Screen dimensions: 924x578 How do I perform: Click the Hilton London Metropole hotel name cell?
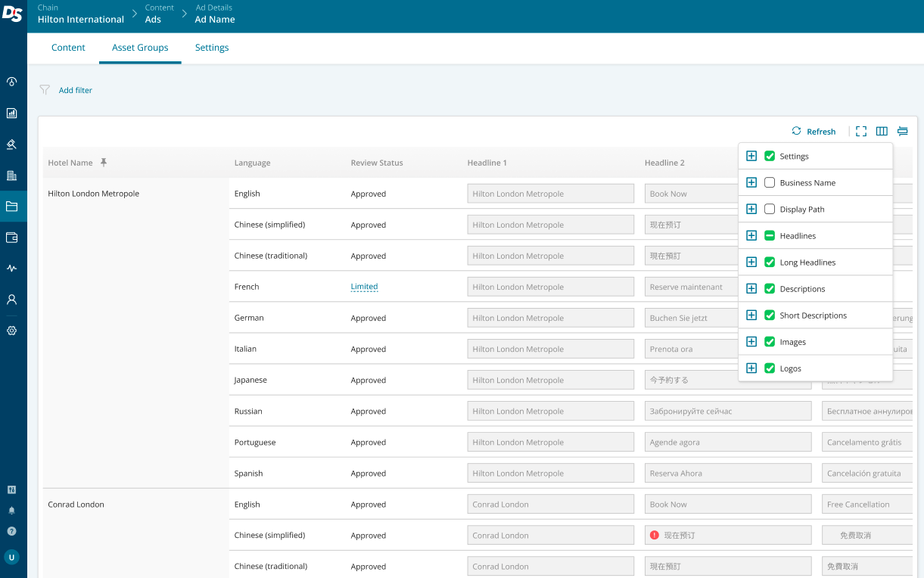(x=94, y=194)
